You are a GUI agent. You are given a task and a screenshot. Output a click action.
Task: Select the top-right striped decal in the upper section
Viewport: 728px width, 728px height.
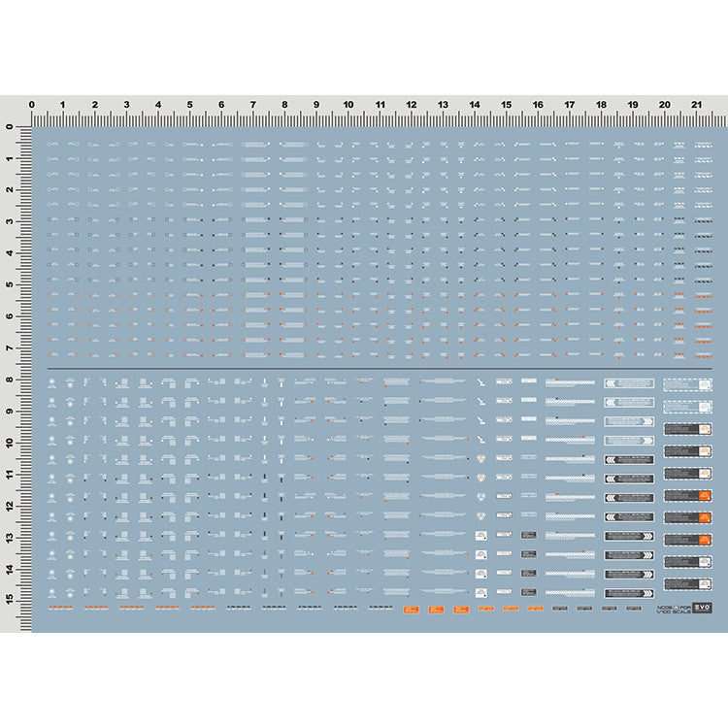pos(704,144)
